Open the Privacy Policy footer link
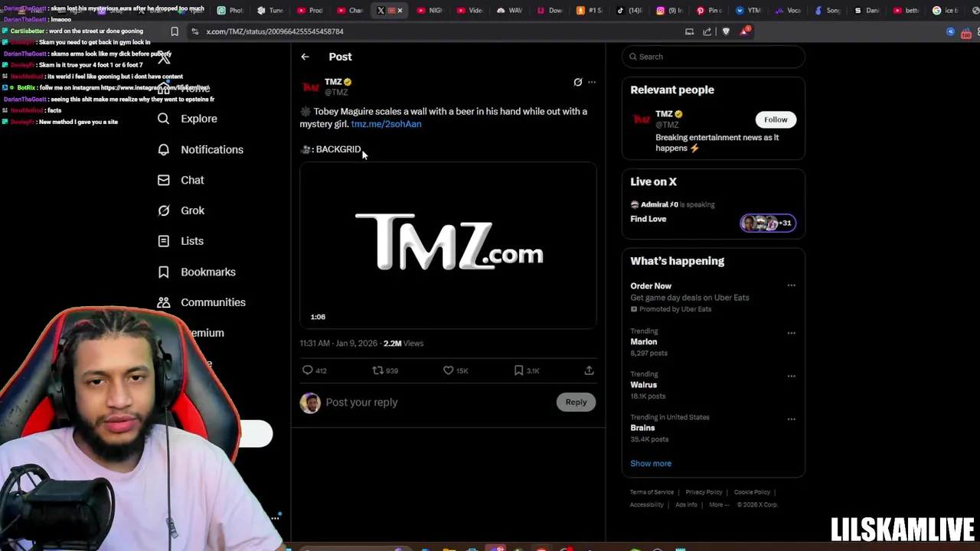 [704, 492]
